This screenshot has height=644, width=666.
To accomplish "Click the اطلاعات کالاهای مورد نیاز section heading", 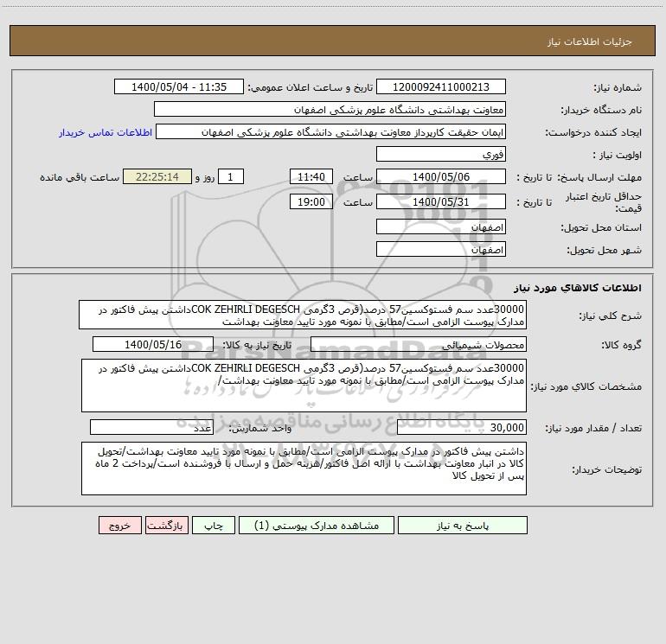I will pos(578,288).
